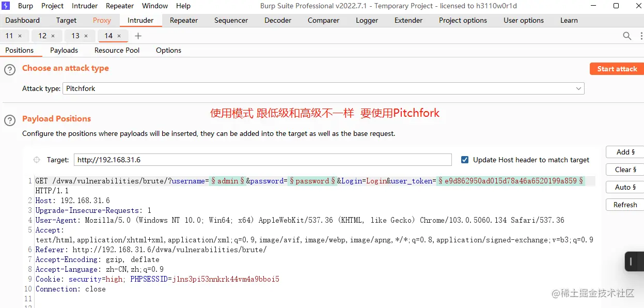Open the Intruder menu
Image resolution: width=644 pixels, height=308 pixels.
click(x=85, y=6)
